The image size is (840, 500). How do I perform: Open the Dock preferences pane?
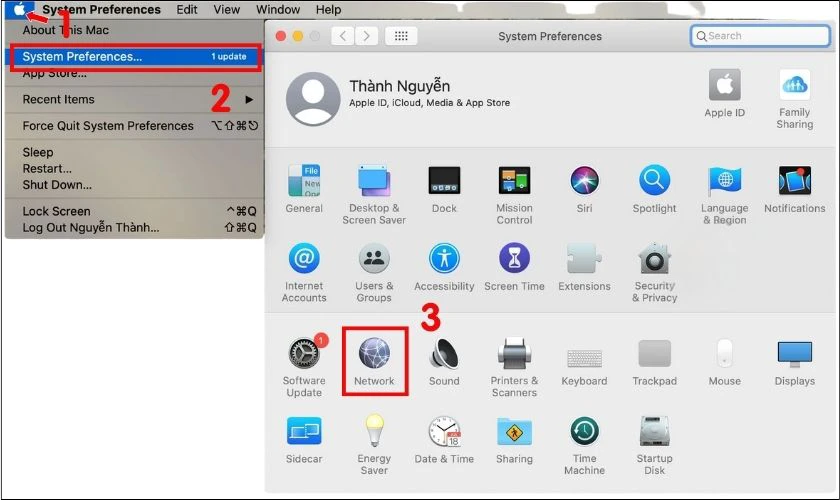click(x=444, y=189)
